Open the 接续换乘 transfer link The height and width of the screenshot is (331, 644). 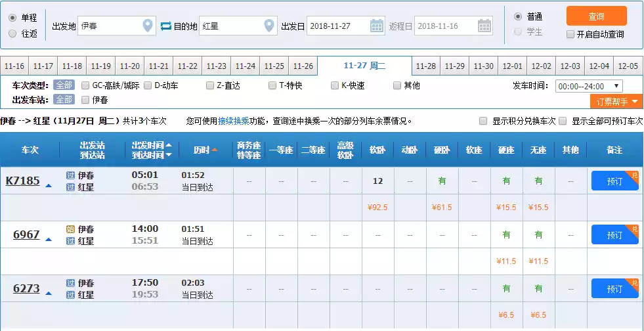233,121
